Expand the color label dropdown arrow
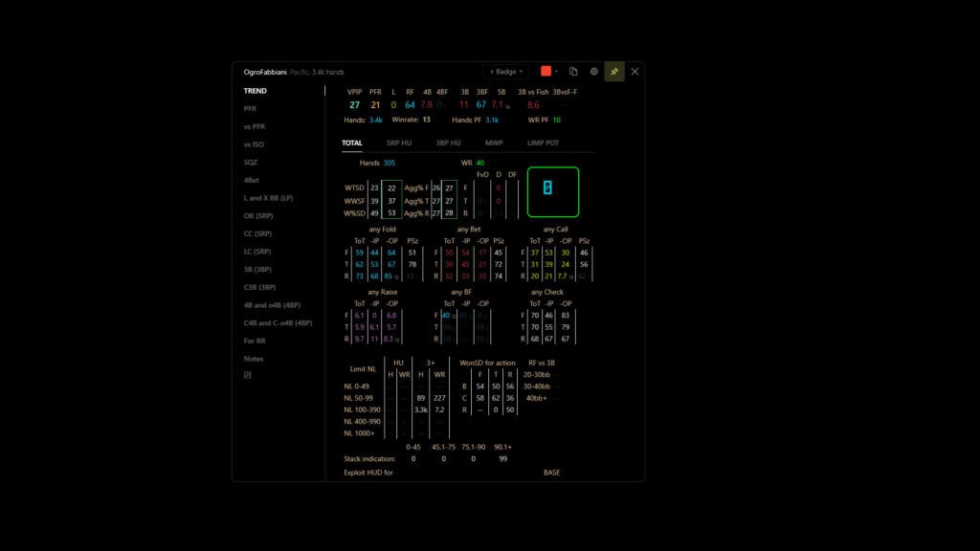This screenshot has height=551, width=980. [556, 72]
